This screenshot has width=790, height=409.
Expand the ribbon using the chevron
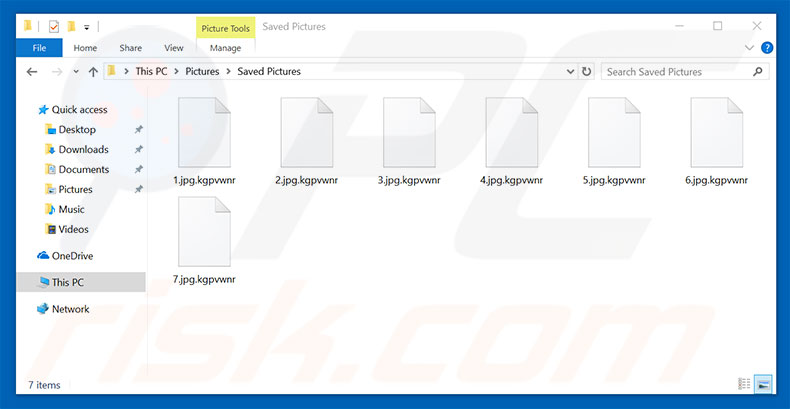coord(750,47)
